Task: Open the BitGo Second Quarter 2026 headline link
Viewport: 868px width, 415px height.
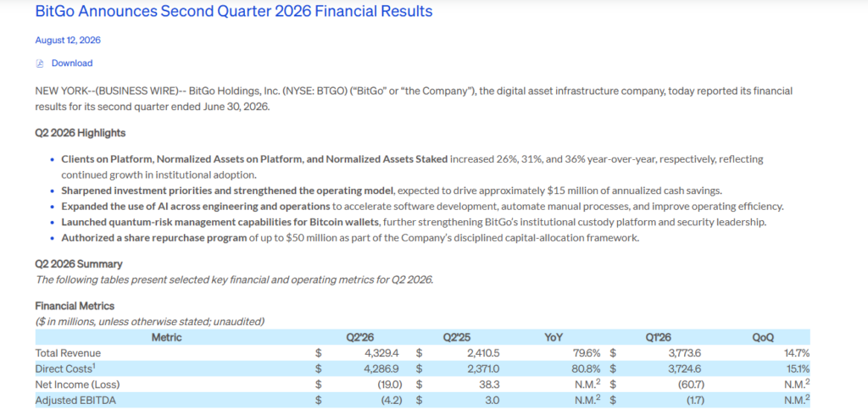Action: [x=234, y=11]
